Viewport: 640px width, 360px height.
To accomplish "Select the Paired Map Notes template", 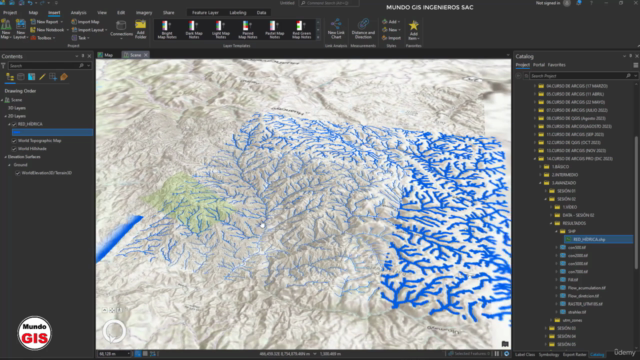I will [248, 29].
